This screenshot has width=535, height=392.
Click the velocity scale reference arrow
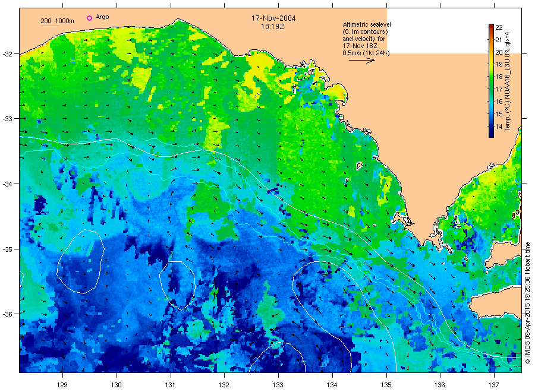coord(362,61)
